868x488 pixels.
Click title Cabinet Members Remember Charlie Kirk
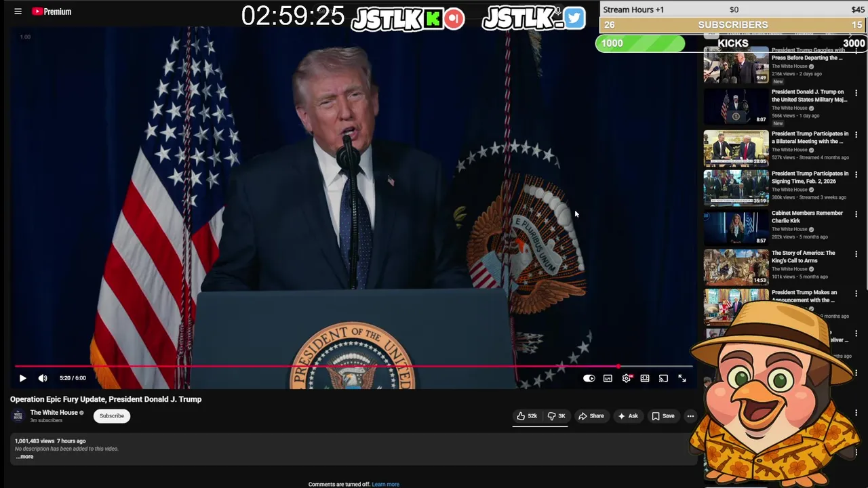(x=807, y=217)
